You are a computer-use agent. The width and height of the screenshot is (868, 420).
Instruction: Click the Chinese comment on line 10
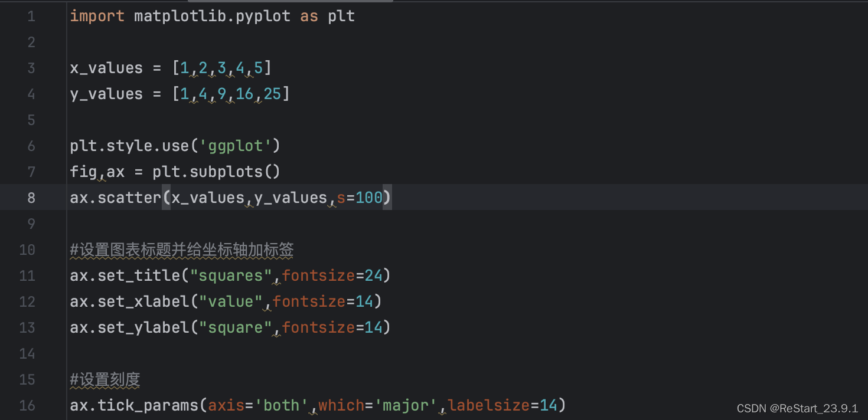click(182, 250)
